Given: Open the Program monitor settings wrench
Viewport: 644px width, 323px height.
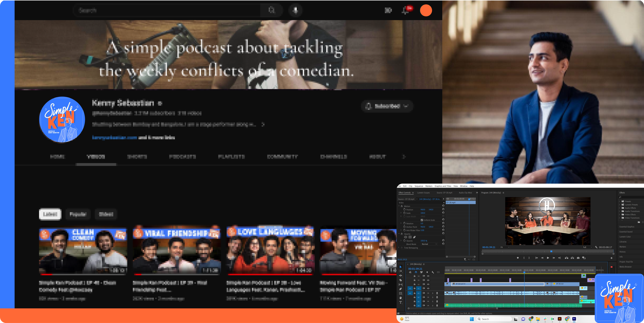Looking at the screenshot, I should (x=596, y=247).
